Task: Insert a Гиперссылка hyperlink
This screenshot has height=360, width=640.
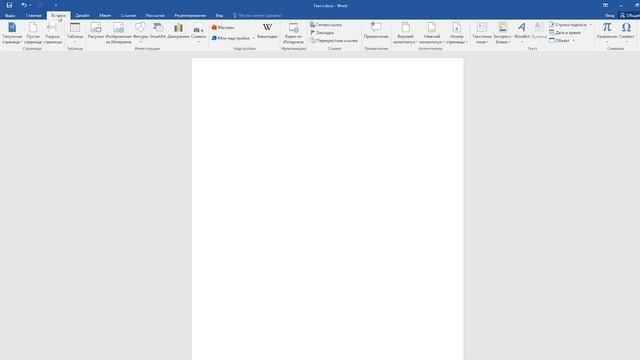Action: coord(326,25)
